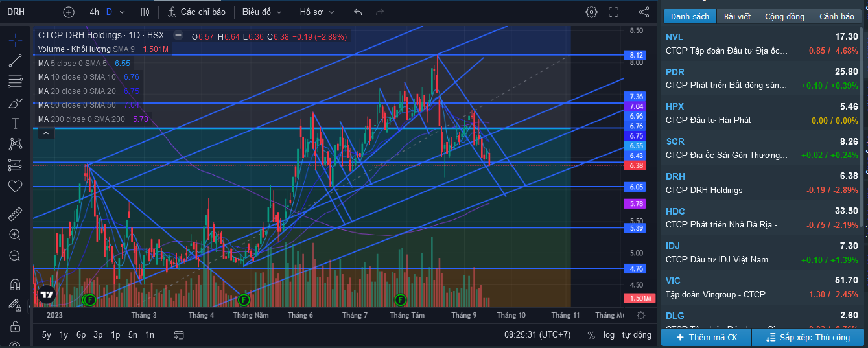
Task: Open the timezone 08:25:31 (UTC+7) selector
Action: click(538, 335)
